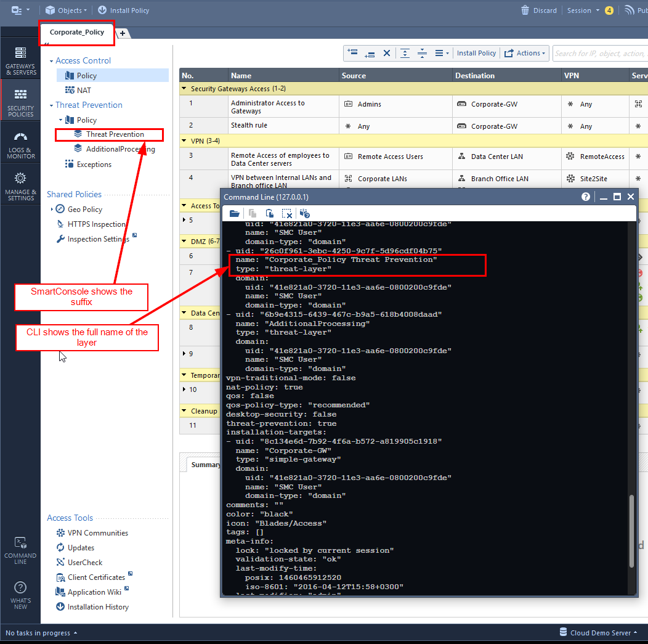Expand all rule sections icon

[x=405, y=54]
